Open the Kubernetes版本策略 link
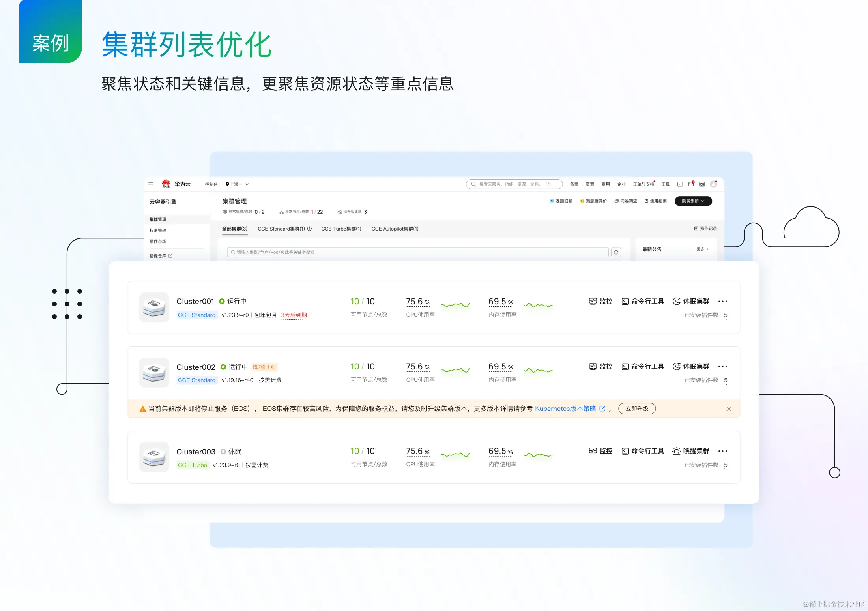Screen dimensions: 868x611 point(565,409)
